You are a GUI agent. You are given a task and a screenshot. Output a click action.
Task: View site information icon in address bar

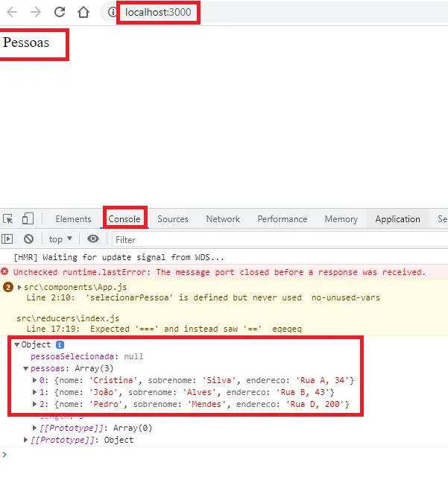[x=112, y=12]
